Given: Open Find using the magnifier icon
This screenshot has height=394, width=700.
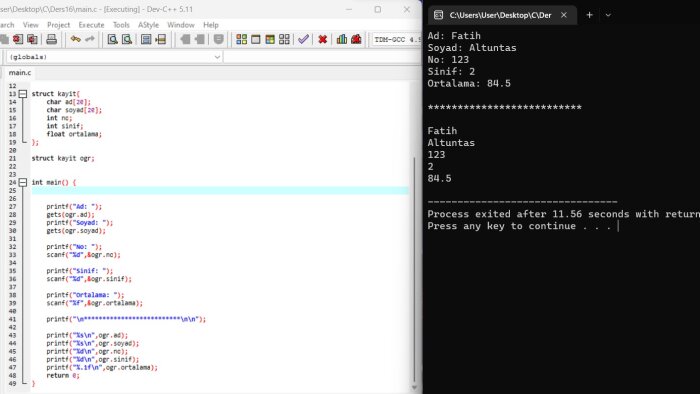Looking at the screenshot, I should (x=112, y=39).
